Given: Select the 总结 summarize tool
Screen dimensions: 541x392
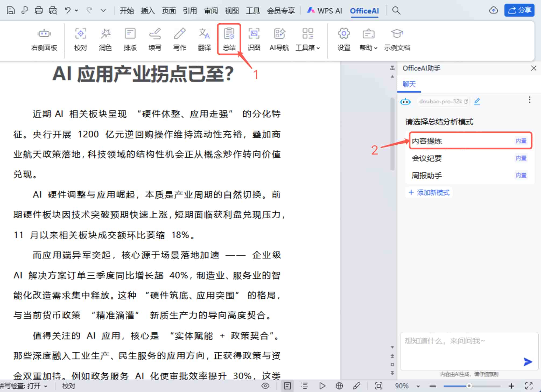Looking at the screenshot, I should click(229, 39).
